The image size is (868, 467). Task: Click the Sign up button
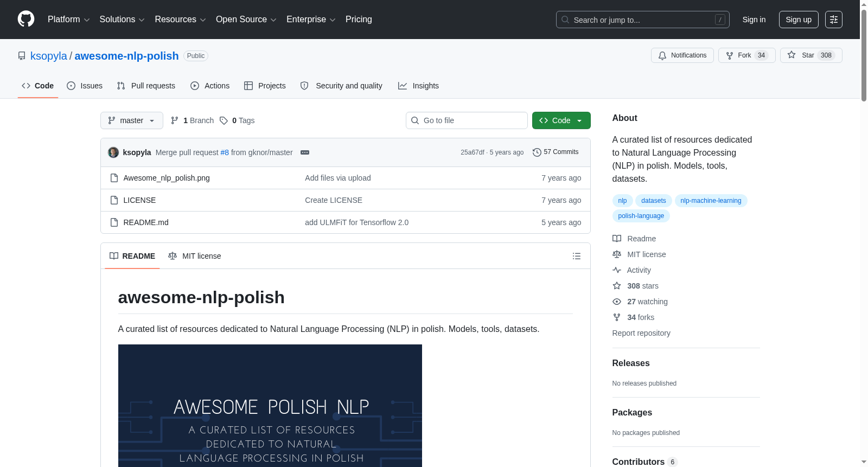click(799, 20)
